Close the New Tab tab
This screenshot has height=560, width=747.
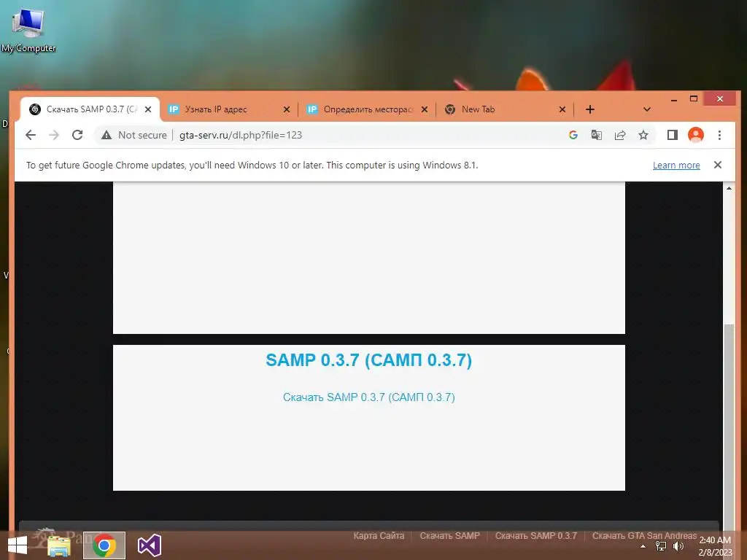click(562, 109)
